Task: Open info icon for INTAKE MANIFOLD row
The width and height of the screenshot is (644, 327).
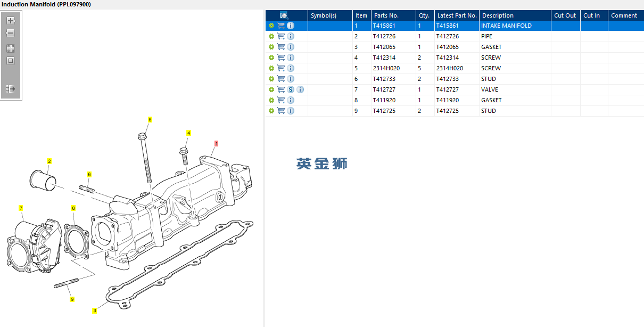Action: [291, 26]
